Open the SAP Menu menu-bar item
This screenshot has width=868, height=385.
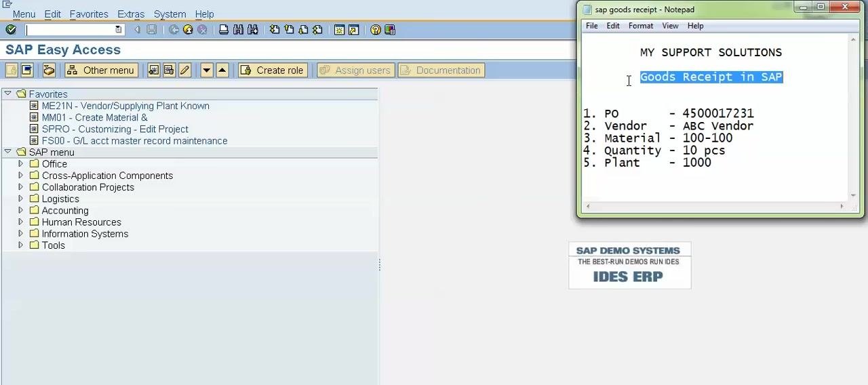[24, 14]
